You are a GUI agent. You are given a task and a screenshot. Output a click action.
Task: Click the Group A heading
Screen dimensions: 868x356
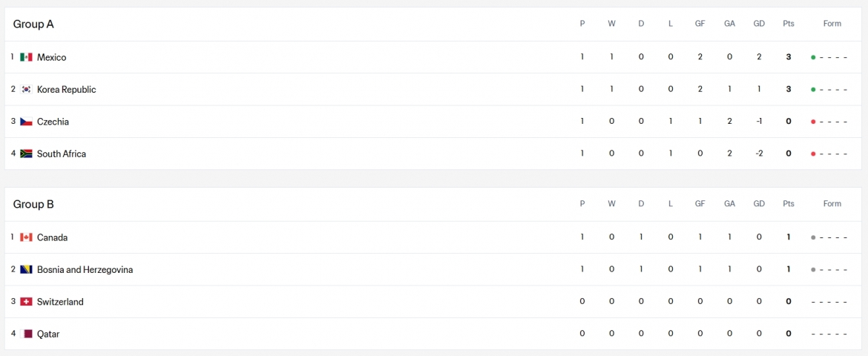pyautogui.click(x=33, y=24)
